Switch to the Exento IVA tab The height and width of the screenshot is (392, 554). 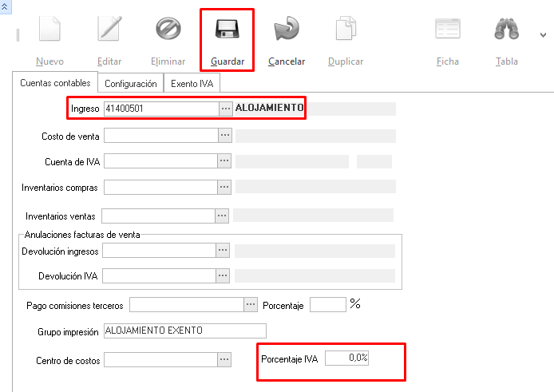[x=192, y=83]
